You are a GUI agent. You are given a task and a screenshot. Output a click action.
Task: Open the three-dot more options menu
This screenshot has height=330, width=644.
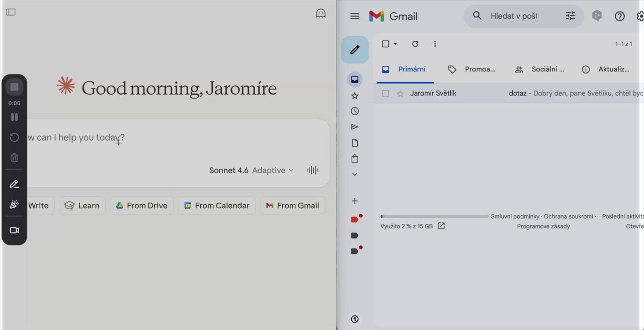click(x=435, y=44)
